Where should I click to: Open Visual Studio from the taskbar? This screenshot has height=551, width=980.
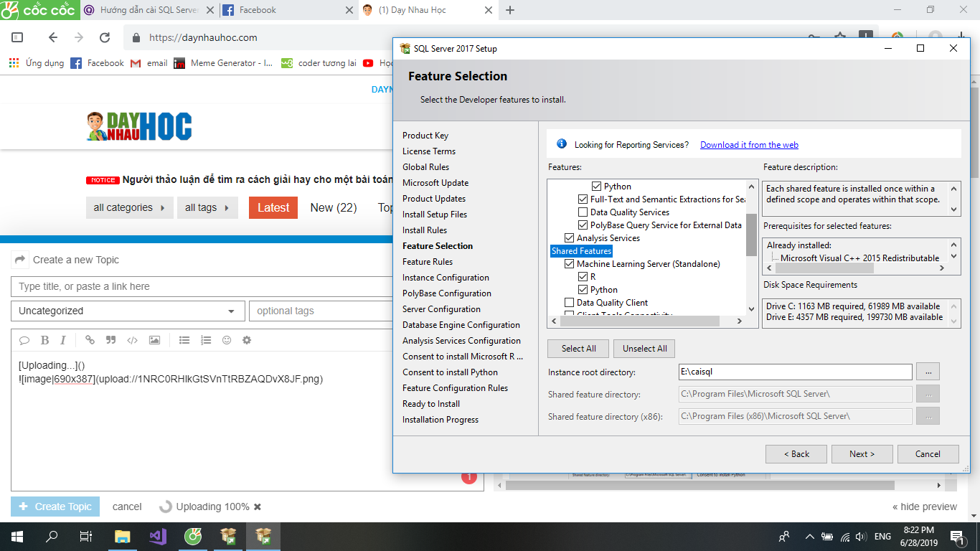click(x=158, y=536)
